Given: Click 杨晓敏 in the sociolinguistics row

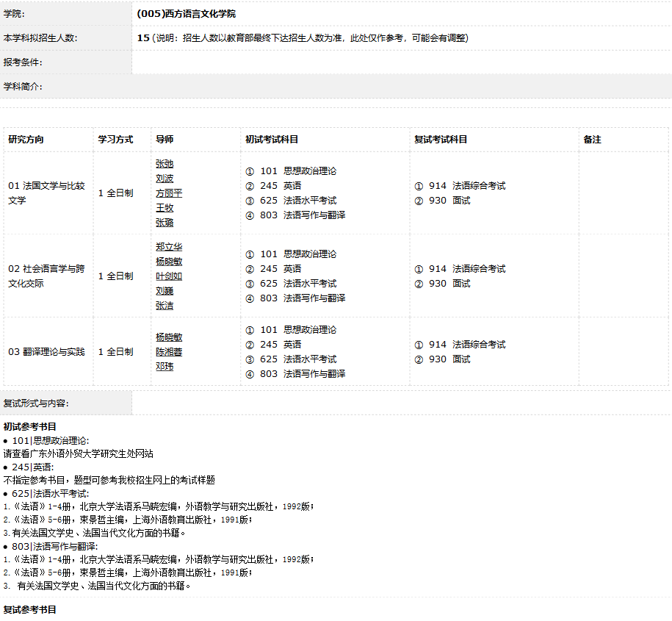Looking at the screenshot, I should 169,262.
